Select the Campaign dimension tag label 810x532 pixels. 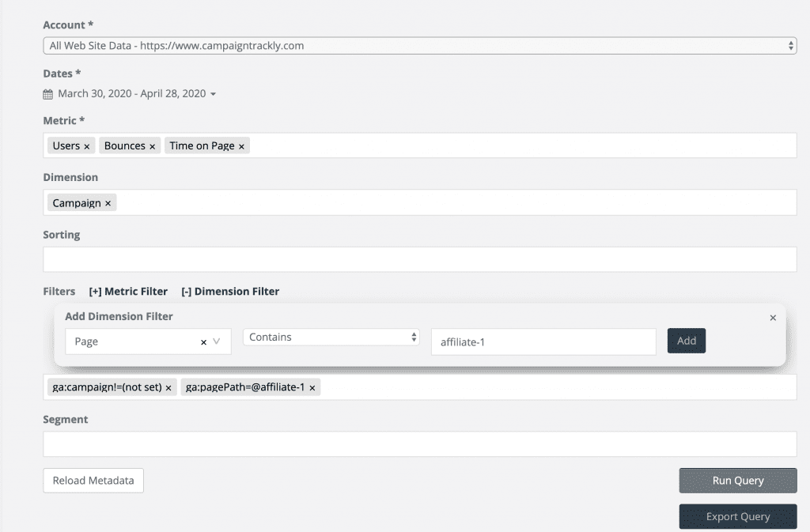(x=77, y=203)
